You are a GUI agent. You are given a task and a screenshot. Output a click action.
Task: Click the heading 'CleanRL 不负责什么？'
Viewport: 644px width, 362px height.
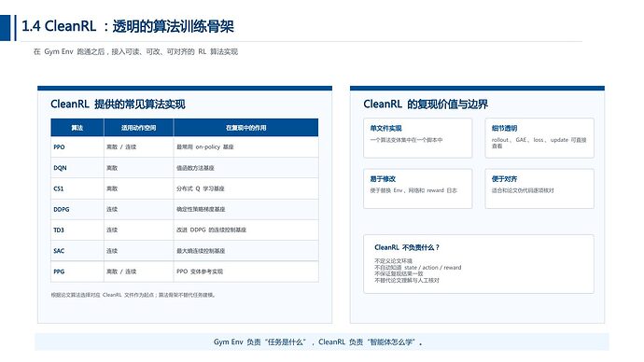click(407, 247)
